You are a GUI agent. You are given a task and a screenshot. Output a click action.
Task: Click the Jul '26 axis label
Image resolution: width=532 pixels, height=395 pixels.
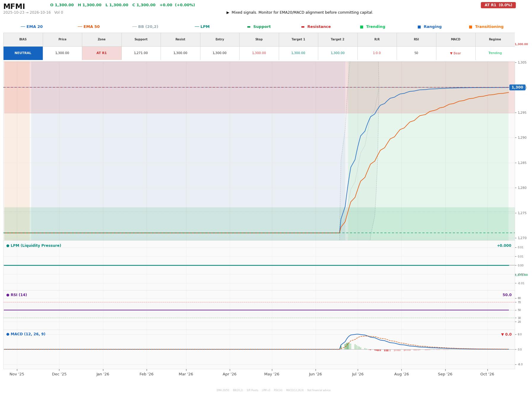click(358, 374)
